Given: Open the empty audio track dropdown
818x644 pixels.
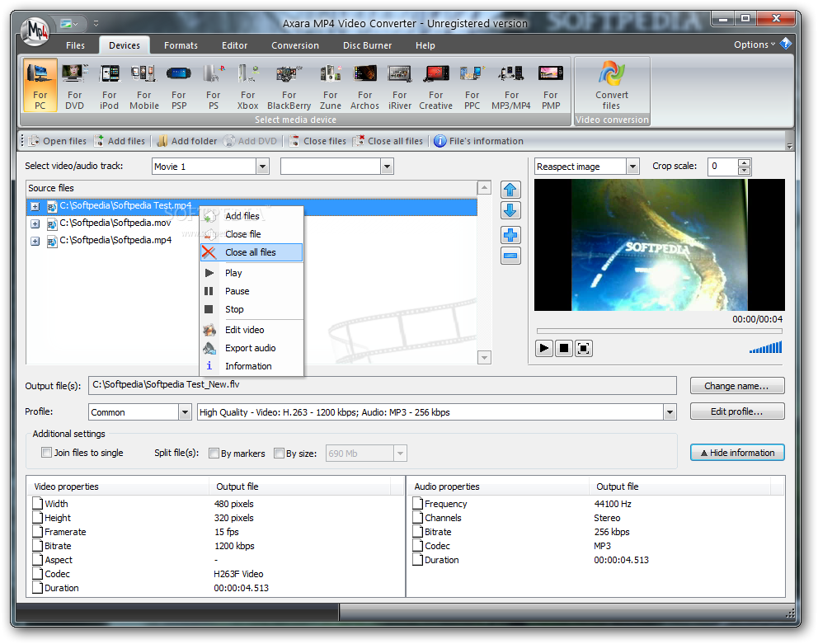Looking at the screenshot, I should (x=387, y=167).
